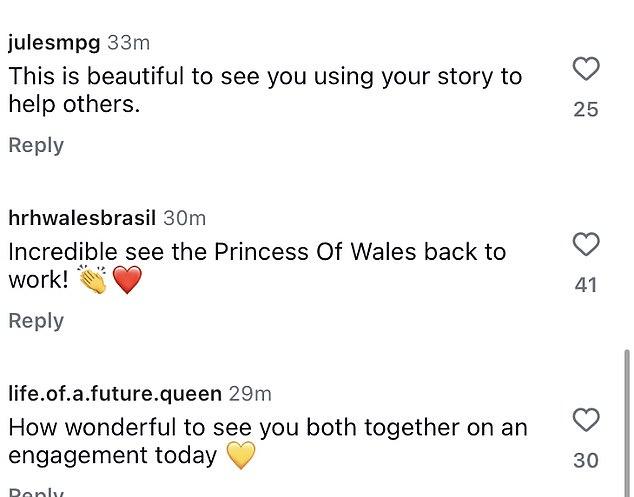View the 41 likes count

click(x=585, y=285)
